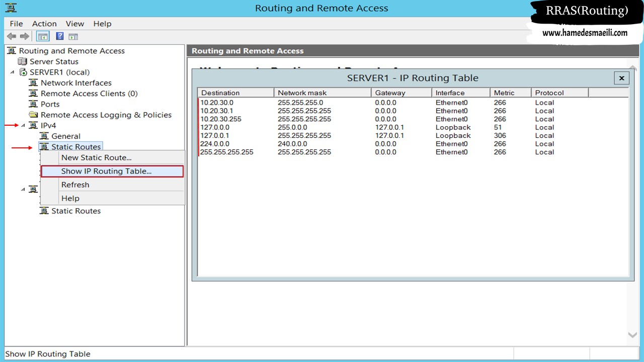Click the Routing and Remote Access root icon
Viewport: 644px width, 362px height.
coord(12,51)
